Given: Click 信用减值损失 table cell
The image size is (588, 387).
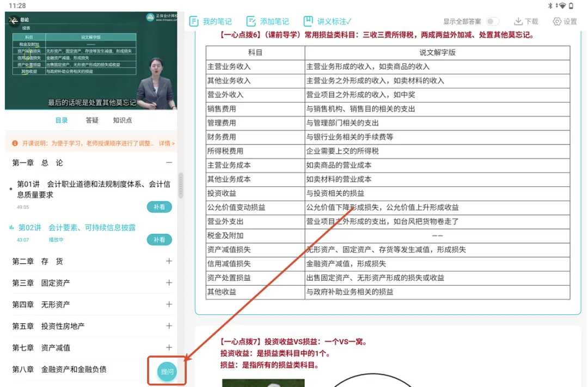Looking at the screenshot, I should [255, 263].
